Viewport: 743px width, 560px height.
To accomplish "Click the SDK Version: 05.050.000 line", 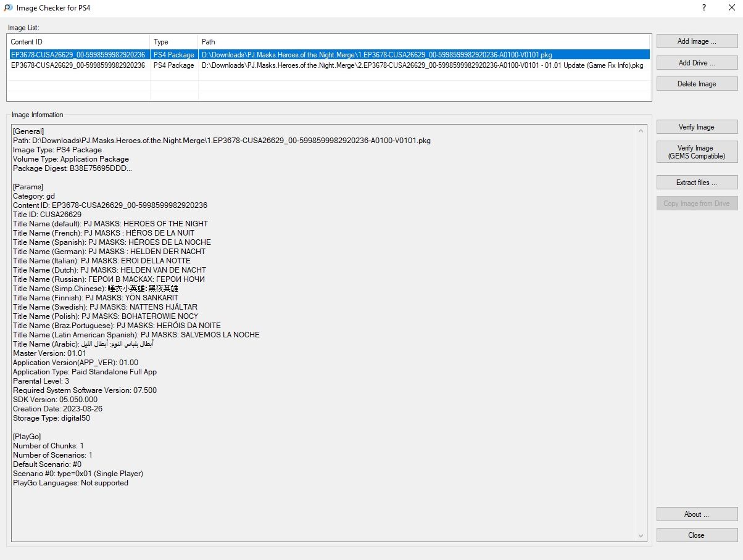I will click(56, 400).
